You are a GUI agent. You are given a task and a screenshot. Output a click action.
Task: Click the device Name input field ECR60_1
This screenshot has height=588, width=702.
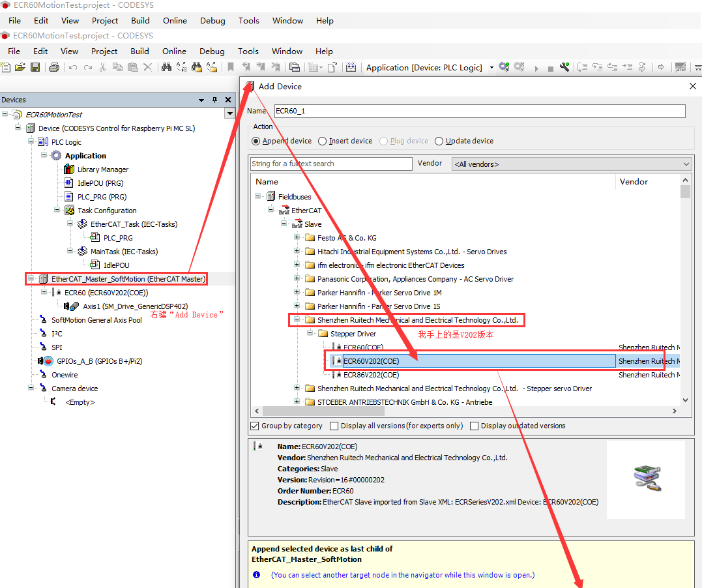coord(480,111)
